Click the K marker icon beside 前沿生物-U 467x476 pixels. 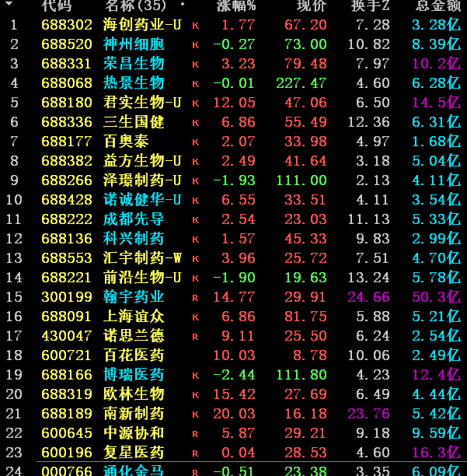click(x=196, y=278)
